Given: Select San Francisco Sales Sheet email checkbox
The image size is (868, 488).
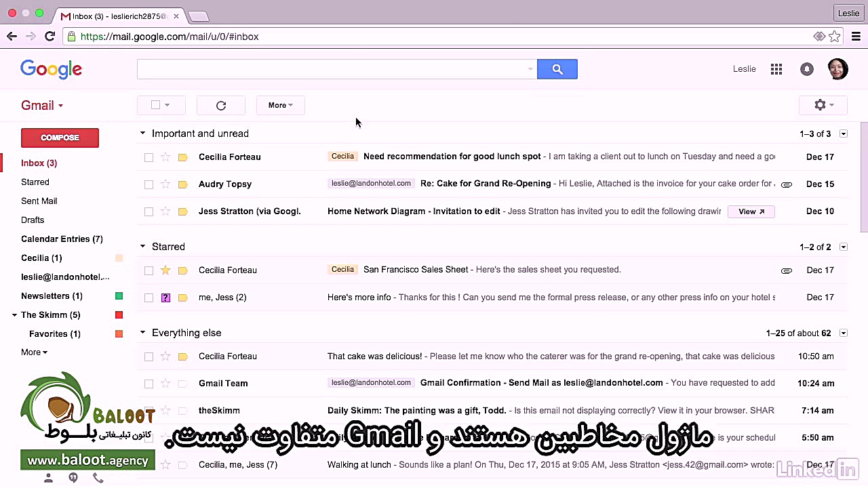Looking at the screenshot, I should tap(149, 270).
